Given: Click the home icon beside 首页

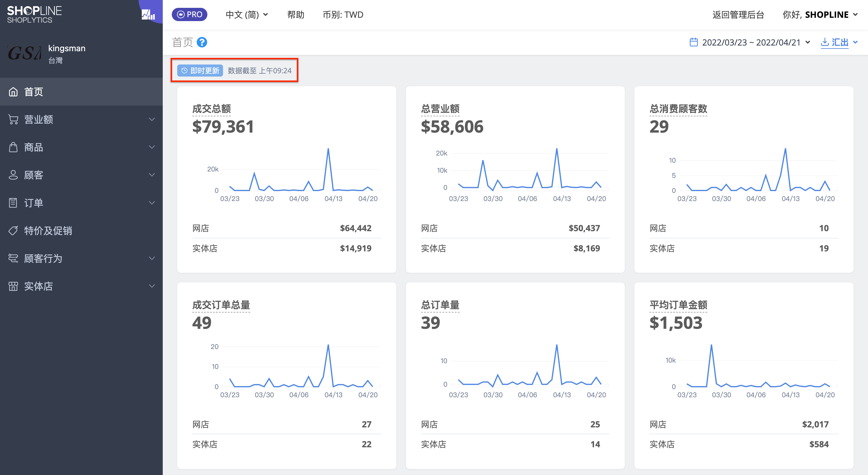Looking at the screenshot, I should tap(13, 92).
